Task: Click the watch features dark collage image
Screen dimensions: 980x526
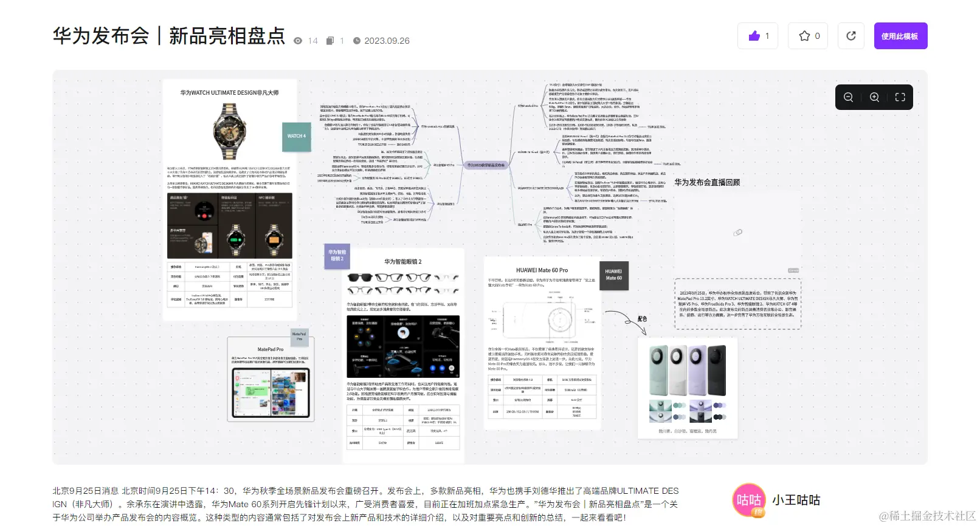Action: click(230, 226)
